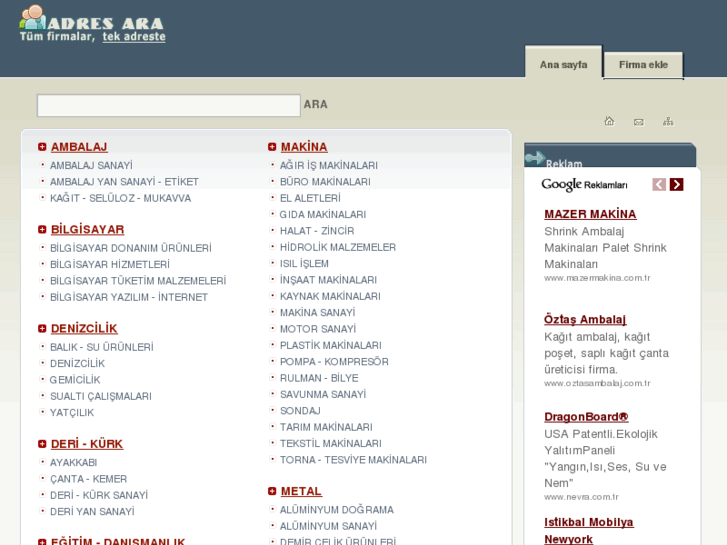The height and width of the screenshot is (545, 727).
Task: Open KAĞIT - SELÜLOZ - MUKAVVA
Action: tap(121, 198)
